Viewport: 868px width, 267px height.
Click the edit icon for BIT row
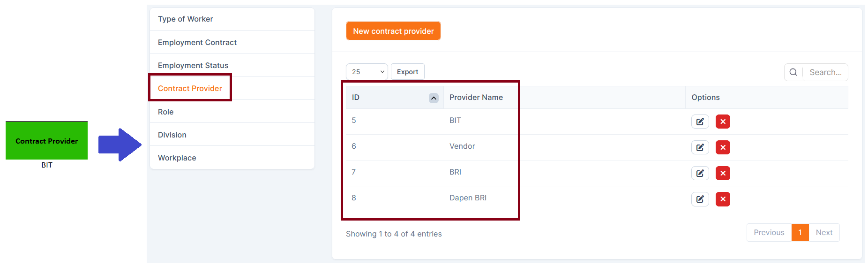(x=700, y=122)
